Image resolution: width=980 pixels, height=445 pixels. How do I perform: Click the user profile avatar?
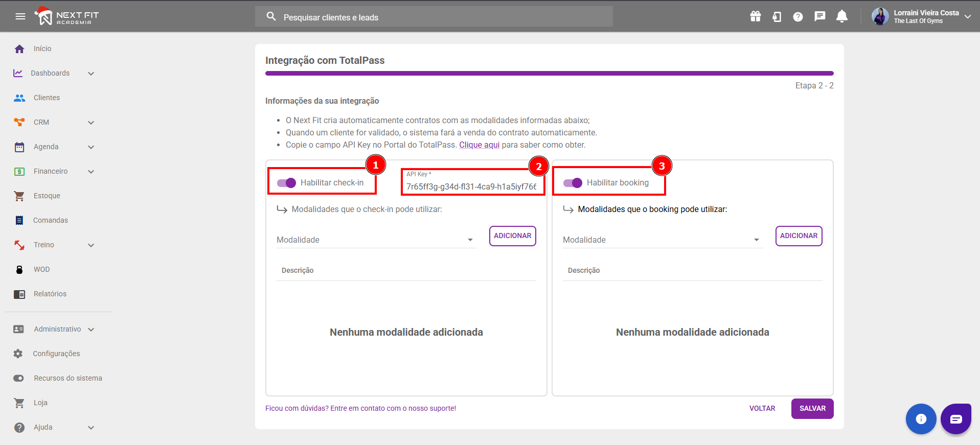(880, 16)
